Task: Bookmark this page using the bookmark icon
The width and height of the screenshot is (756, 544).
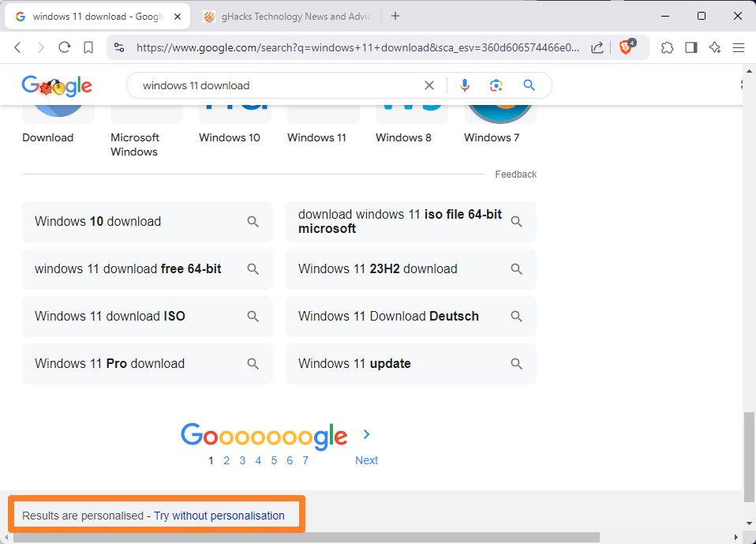Action: click(88, 47)
